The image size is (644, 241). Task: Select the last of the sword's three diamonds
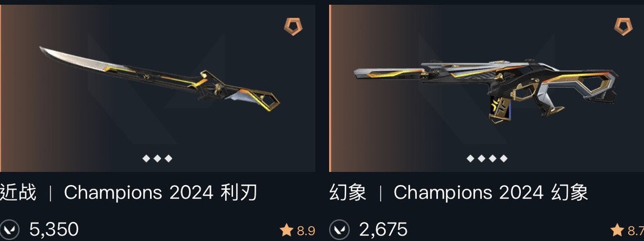pos(169,159)
